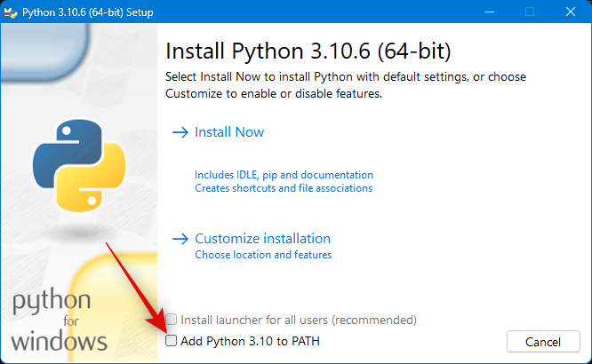Minimize the Python Setup window

tap(489, 12)
